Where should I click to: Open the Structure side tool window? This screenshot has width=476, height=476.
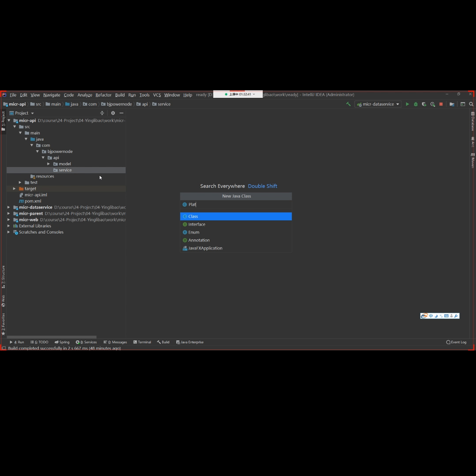click(4, 276)
